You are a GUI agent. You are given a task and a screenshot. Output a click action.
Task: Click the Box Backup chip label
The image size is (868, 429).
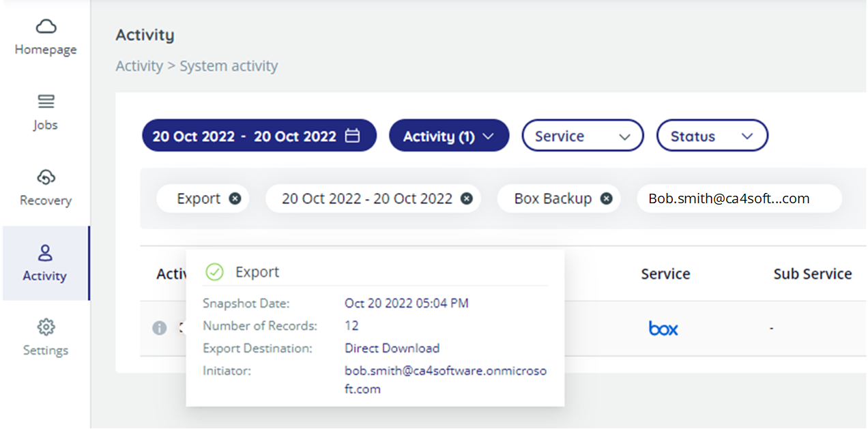553,198
